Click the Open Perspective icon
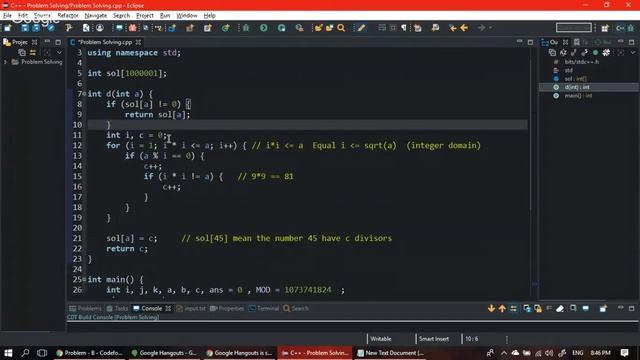The height and width of the screenshot is (360, 640). [605, 28]
